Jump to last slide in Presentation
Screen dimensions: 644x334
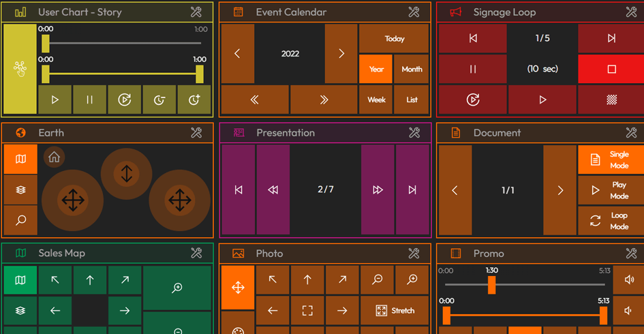pyautogui.click(x=412, y=189)
